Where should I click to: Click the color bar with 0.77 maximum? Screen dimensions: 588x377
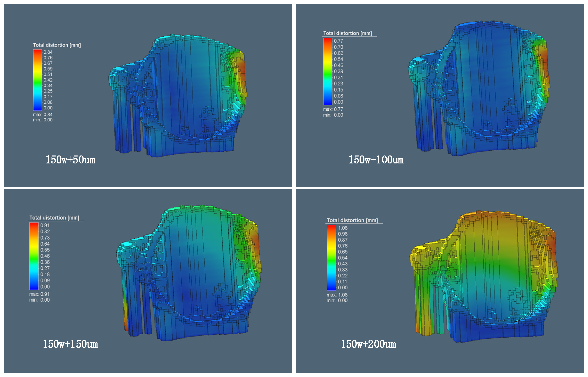(328, 71)
